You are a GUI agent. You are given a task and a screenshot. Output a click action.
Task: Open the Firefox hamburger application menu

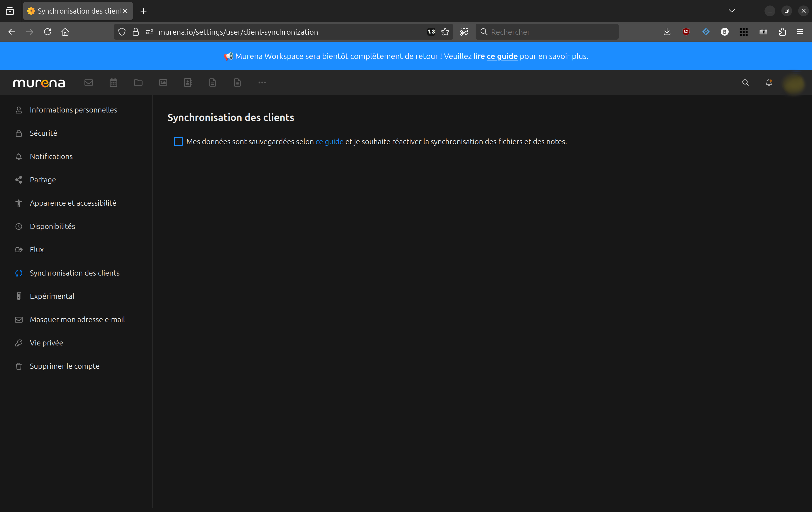(800, 32)
